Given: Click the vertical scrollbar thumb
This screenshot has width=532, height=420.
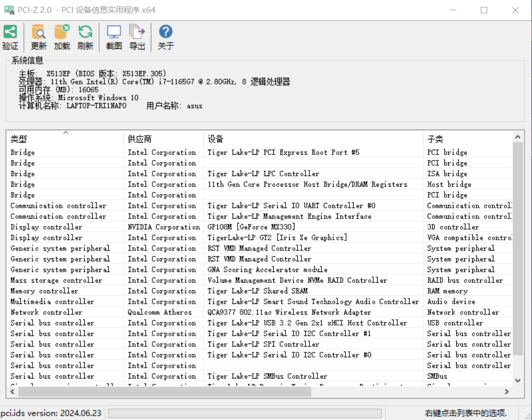Looking at the screenshot, I should (x=518, y=248).
